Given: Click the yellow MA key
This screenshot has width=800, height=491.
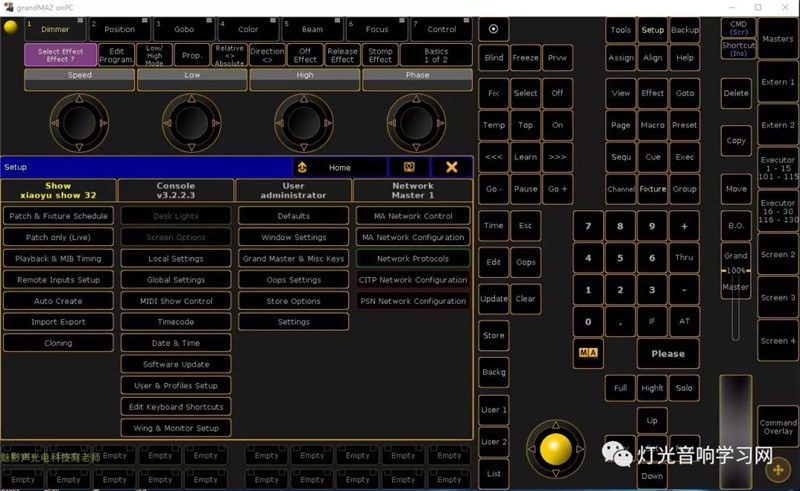Looking at the screenshot, I should (588, 353).
